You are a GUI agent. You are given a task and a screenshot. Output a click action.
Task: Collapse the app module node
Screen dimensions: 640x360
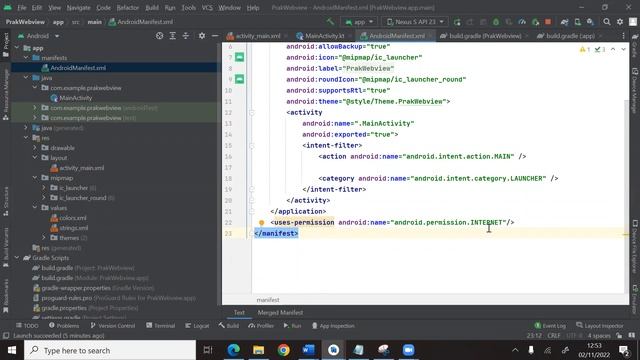coord(17,48)
